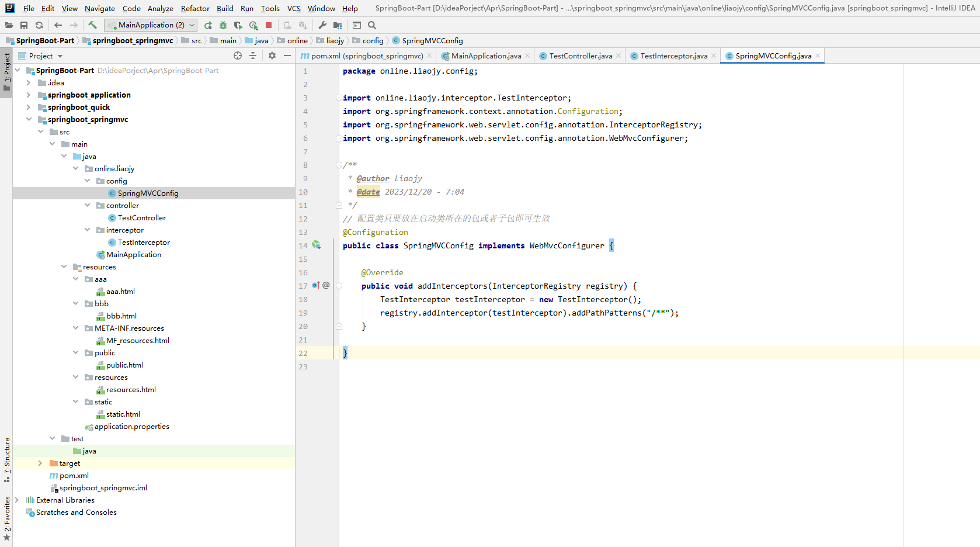Collapse the resources folder under main
This screenshot has width=980, height=547.
pyautogui.click(x=64, y=266)
